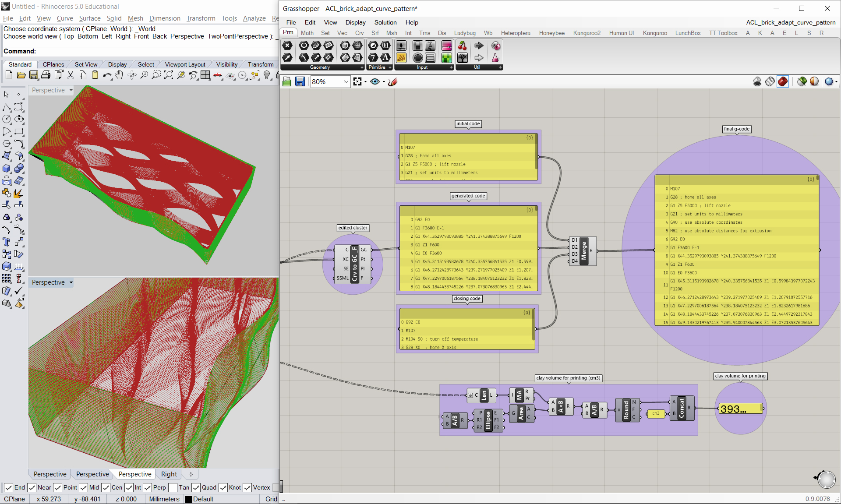Pick the Panel component icon in Input
Screen dimensions: 841x504
[x=401, y=58]
